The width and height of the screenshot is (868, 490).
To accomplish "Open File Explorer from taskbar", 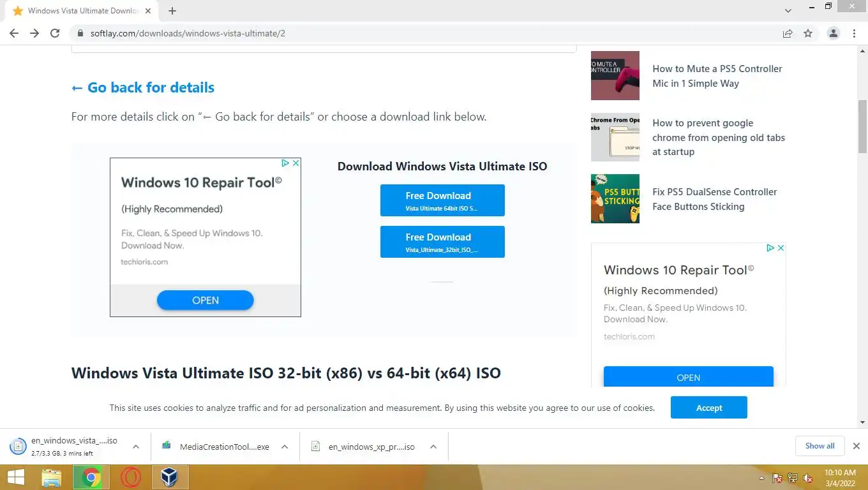I will pyautogui.click(x=52, y=477).
